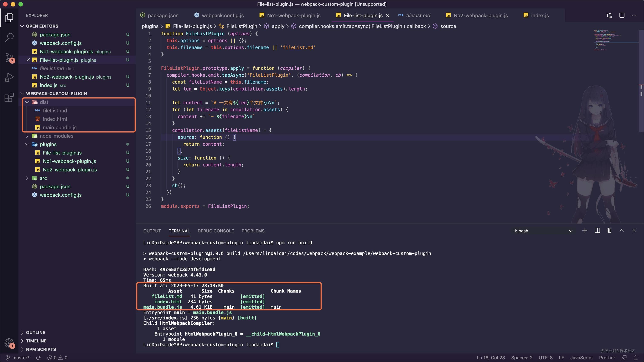The width and height of the screenshot is (644, 362).
Task: Open the Extensions view icon
Action: point(9,97)
